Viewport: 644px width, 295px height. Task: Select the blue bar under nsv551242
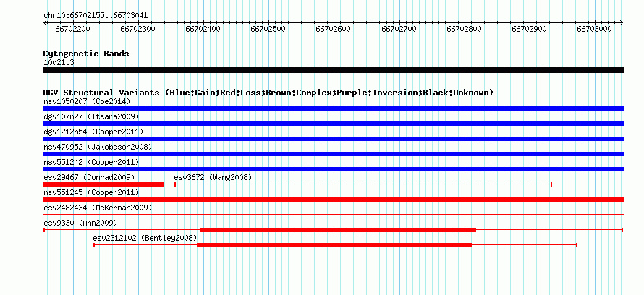pyautogui.click(x=333, y=169)
